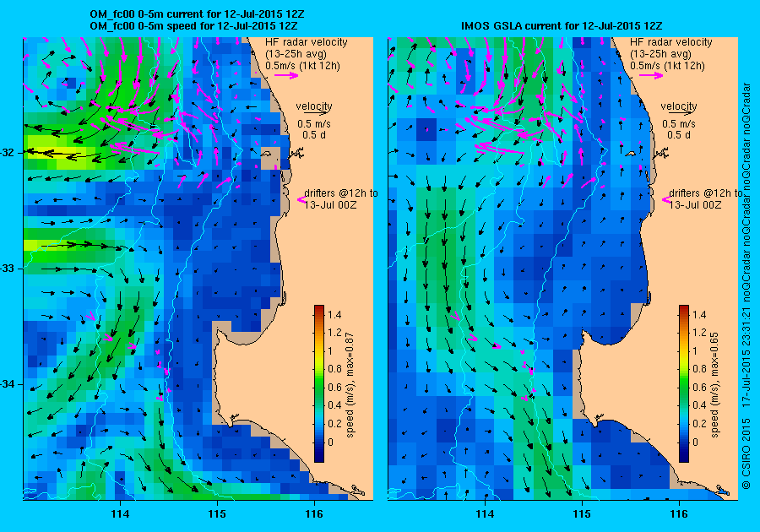This screenshot has width=760, height=532.
Task: Click the left map speed colorbar
Action: pyautogui.click(x=319, y=383)
